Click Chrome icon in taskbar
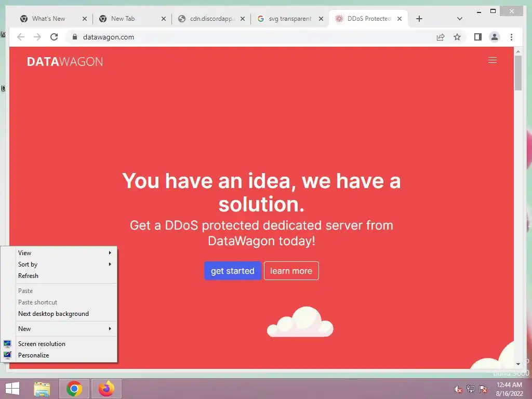Screen dimensions: 532x399 74,389
